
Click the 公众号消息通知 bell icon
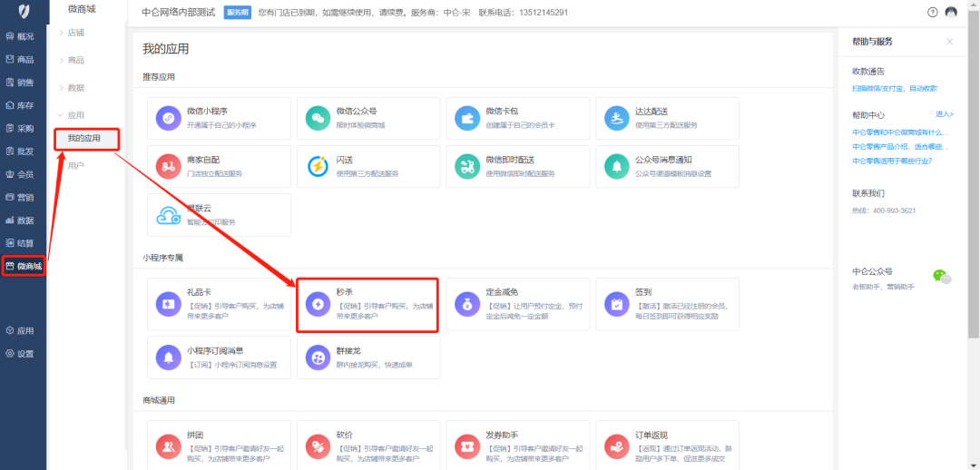(x=615, y=166)
